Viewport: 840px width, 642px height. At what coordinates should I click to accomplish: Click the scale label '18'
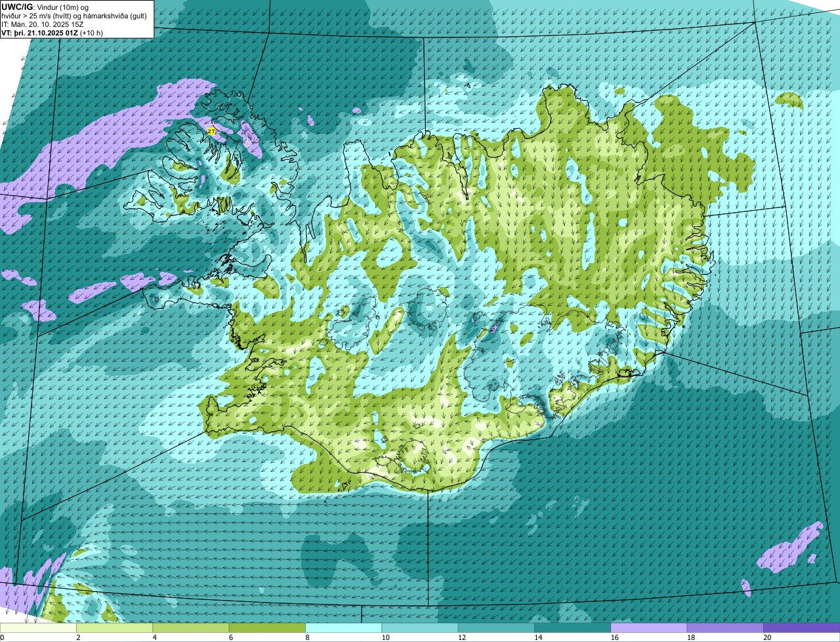point(690,637)
